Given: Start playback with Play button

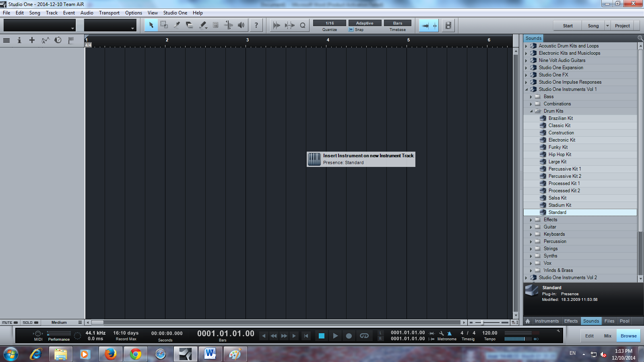Looking at the screenshot, I should (335, 336).
